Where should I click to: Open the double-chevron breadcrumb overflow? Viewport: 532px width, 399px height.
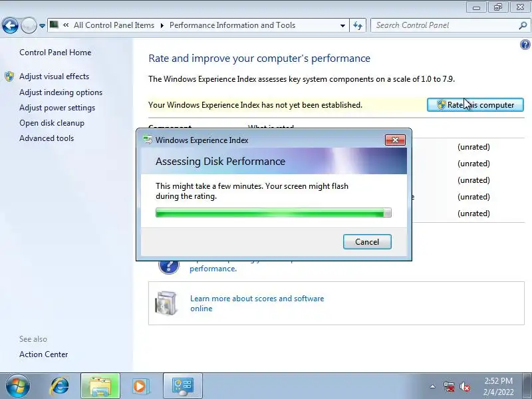(66, 25)
